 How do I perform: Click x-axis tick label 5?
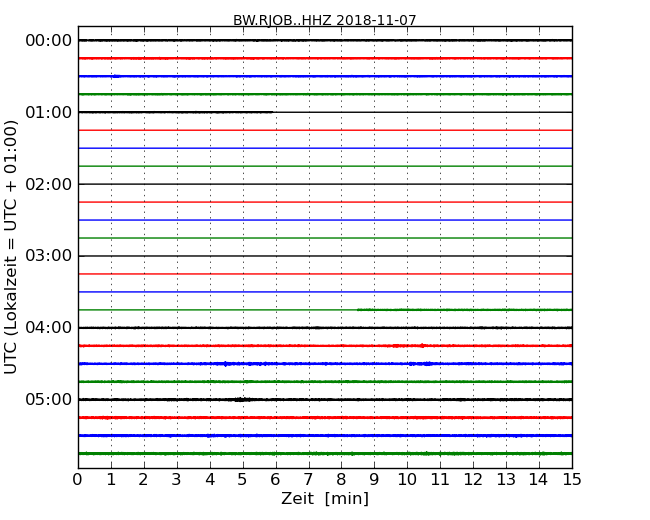click(243, 480)
